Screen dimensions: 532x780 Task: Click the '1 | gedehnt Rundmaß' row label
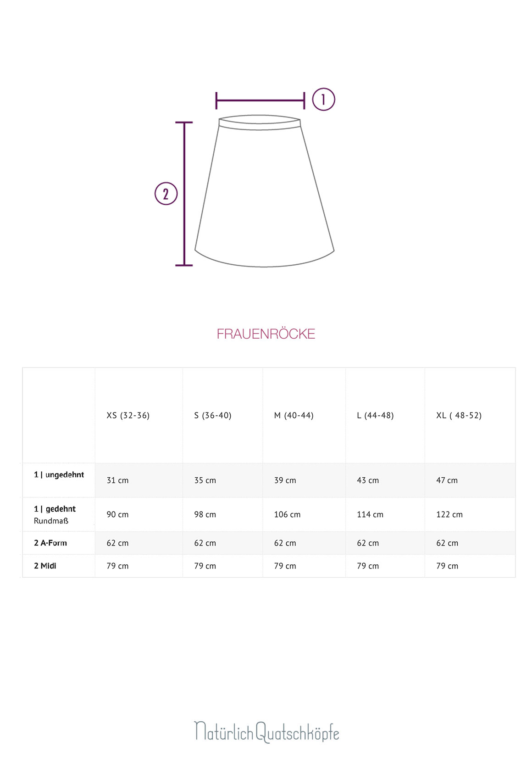coord(55,515)
